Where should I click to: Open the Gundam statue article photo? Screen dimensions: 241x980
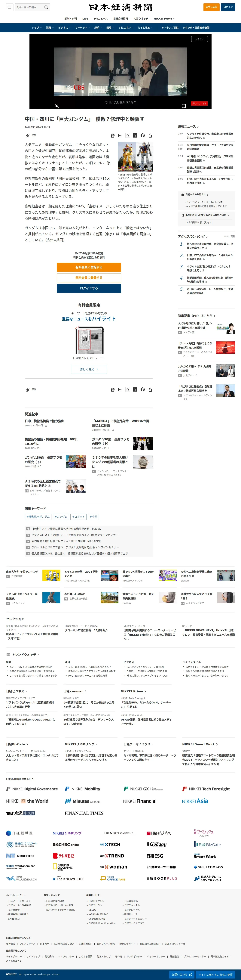[136, 157]
